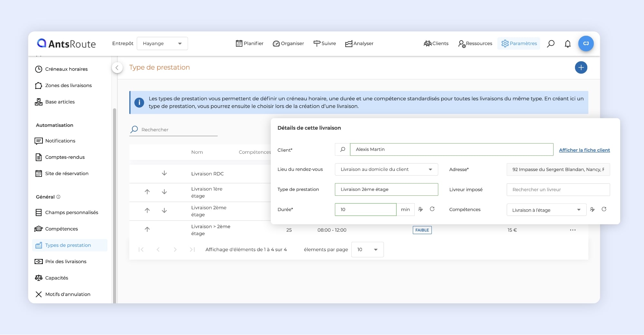Reset Compétences with its refresh icon
The image size is (644, 335).
click(604, 209)
